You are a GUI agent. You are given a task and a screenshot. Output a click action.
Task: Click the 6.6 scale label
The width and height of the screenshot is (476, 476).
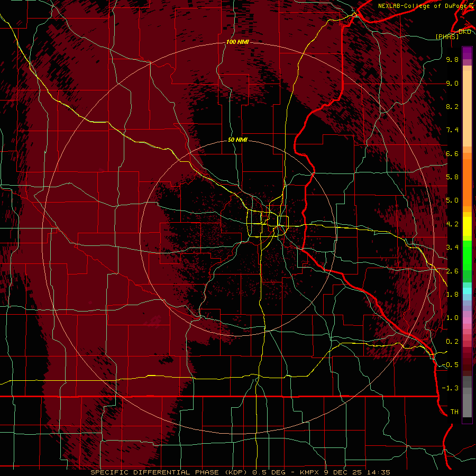tap(452, 153)
